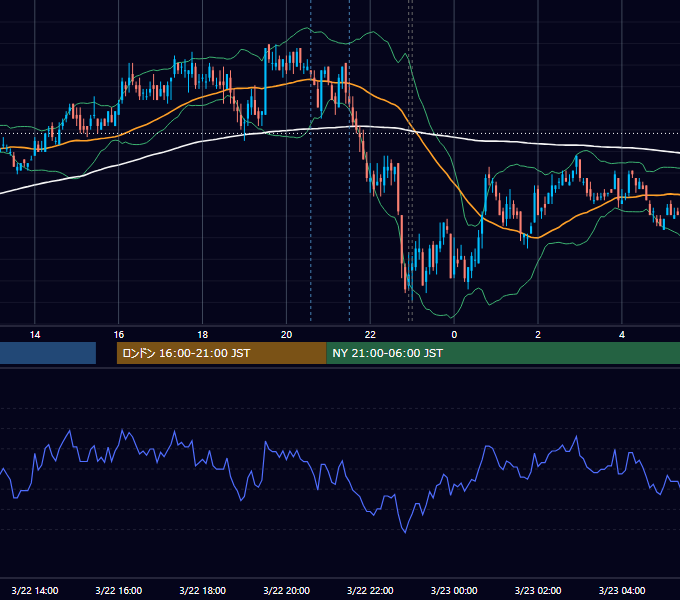The image size is (680, 600).
Task: Click the 3/23 02:00 date label
Action: (x=538, y=590)
